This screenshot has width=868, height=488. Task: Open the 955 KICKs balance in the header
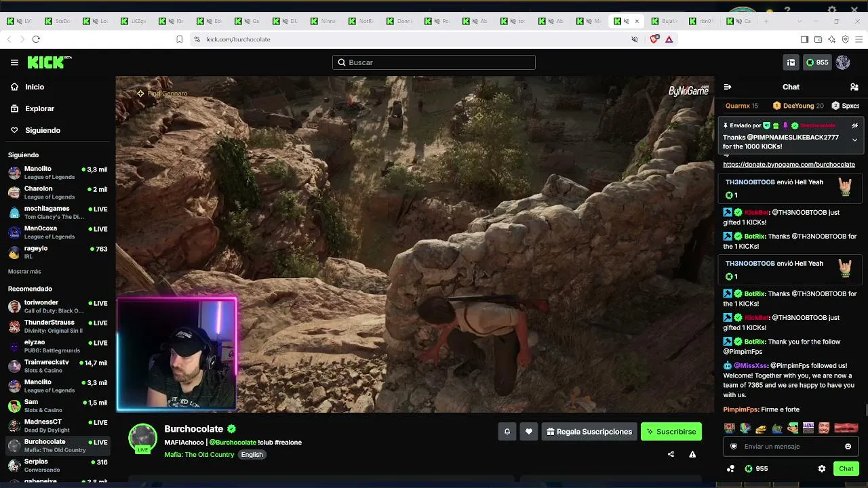tap(816, 62)
